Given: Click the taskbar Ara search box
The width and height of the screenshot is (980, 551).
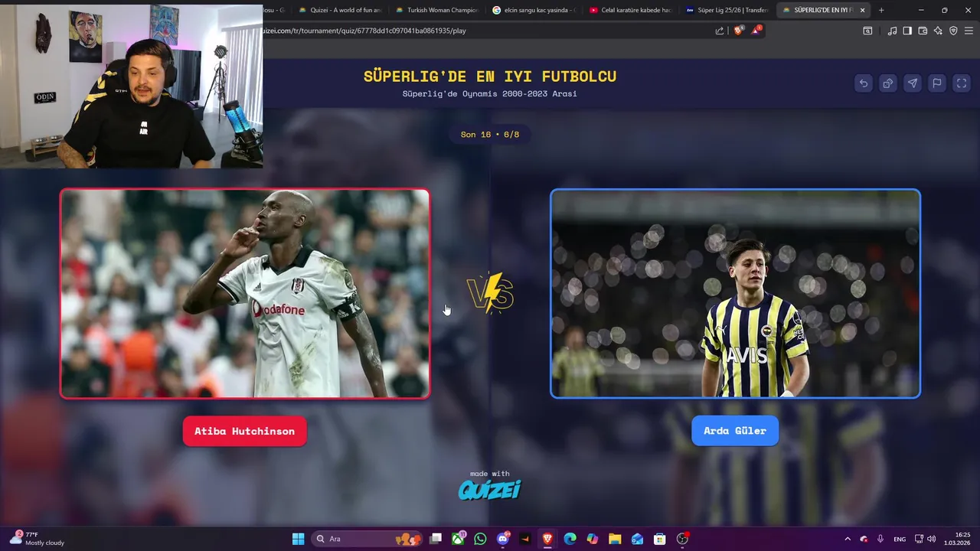Looking at the screenshot, I should click(367, 539).
